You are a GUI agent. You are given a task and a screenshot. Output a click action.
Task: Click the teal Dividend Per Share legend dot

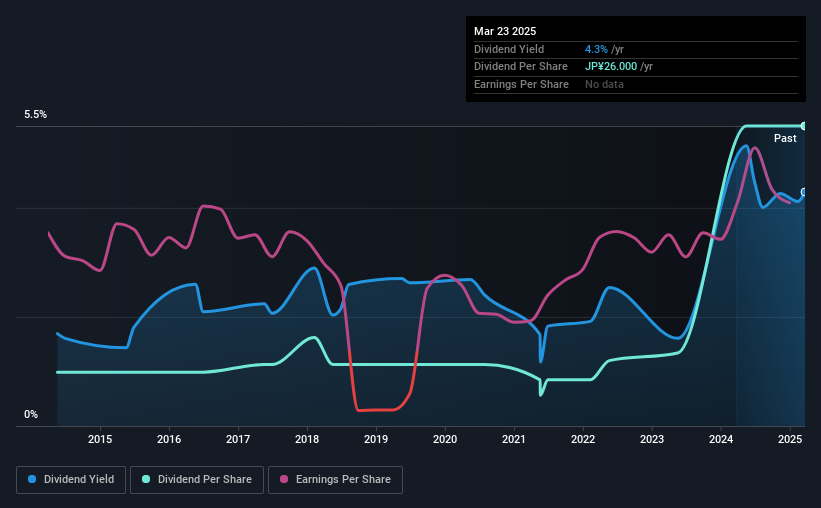coord(146,479)
